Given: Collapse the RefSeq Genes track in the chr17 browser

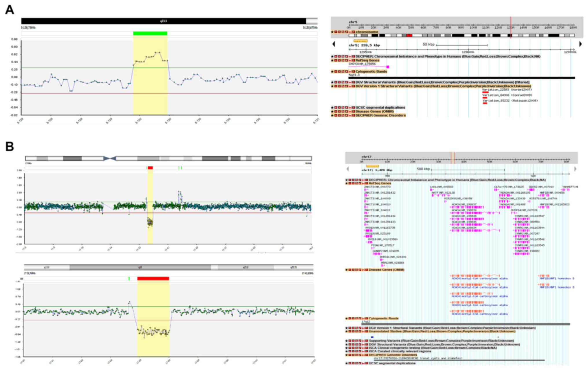Looking at the screenshot, I should 350,183.
